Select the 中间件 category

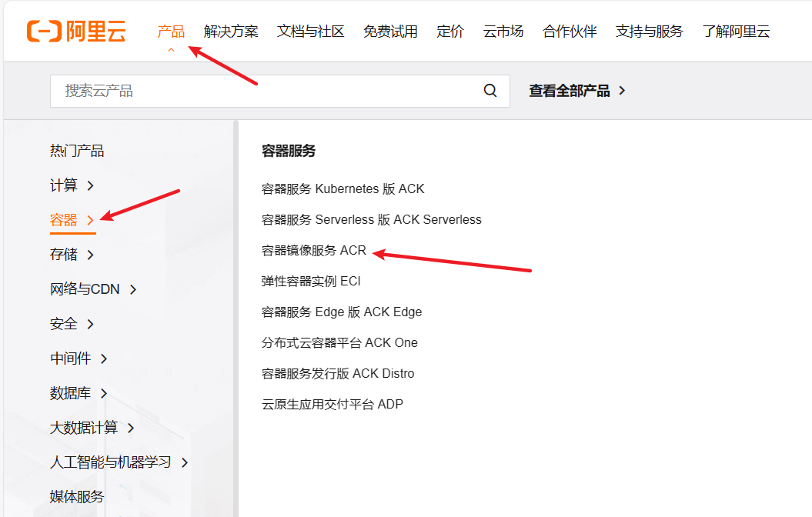click(x=71, y=359)
